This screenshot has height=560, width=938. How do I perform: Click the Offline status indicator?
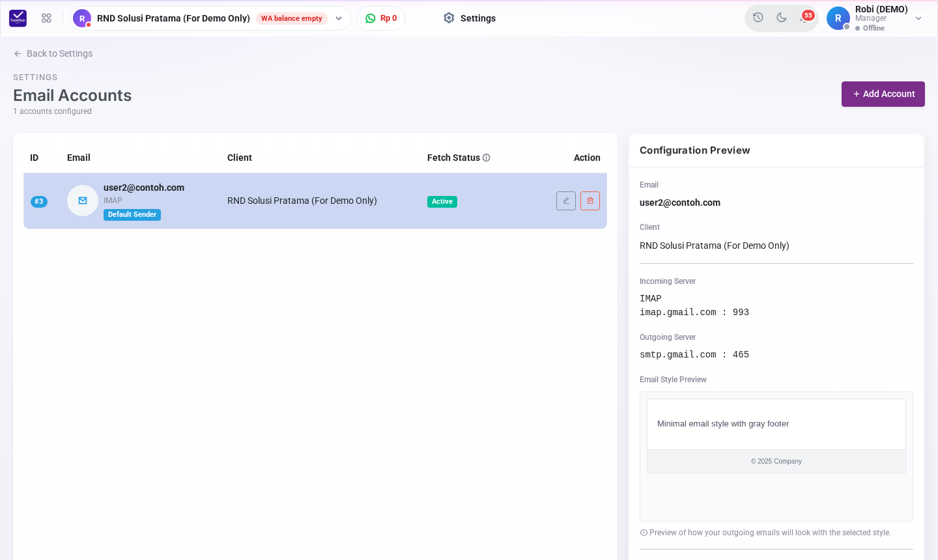click(x=870, y=28)
